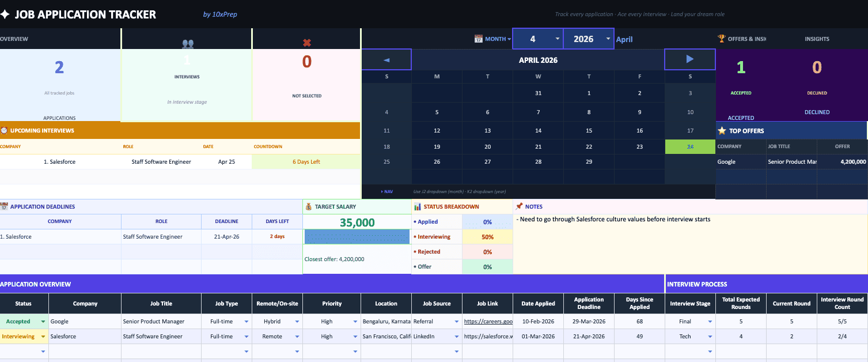The height and width of the screenshot is (362, 868).
Task: Open Job Type dropdown in Google row
Action: click(x=247, y=322)
